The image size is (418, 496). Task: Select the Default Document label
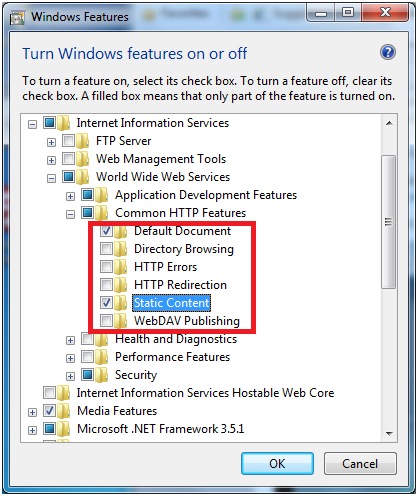(x=182, y=231)
